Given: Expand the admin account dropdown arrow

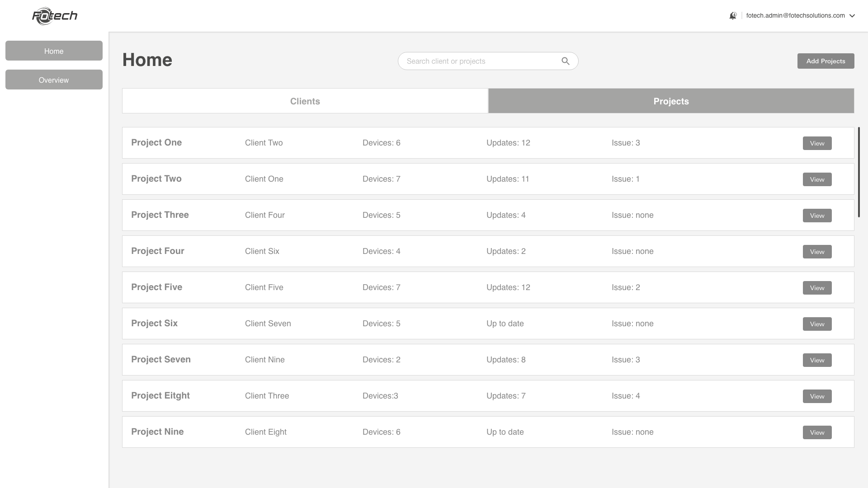Looking at the screenshot, I should 852,16.
